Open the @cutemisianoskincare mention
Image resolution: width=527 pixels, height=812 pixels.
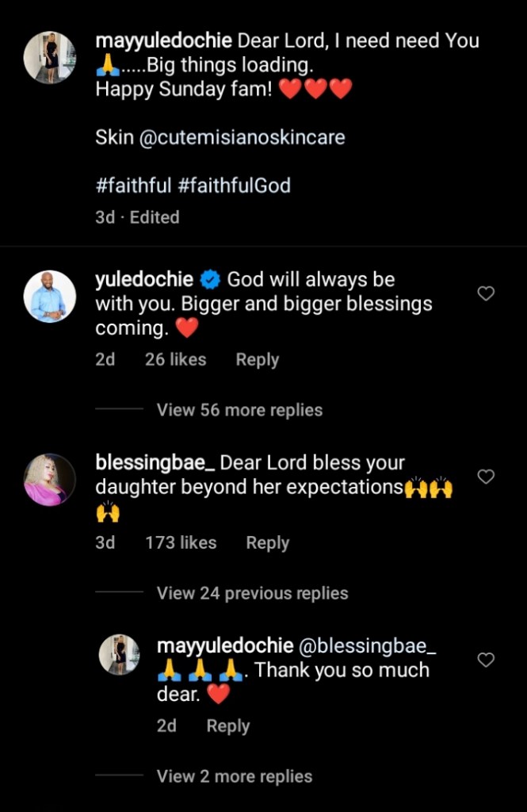242,137
